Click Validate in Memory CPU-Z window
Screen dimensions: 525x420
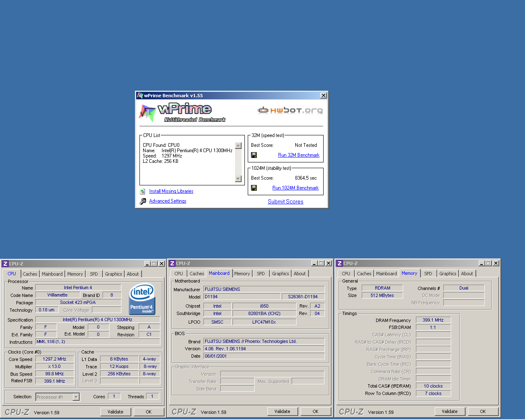[450, 411]
